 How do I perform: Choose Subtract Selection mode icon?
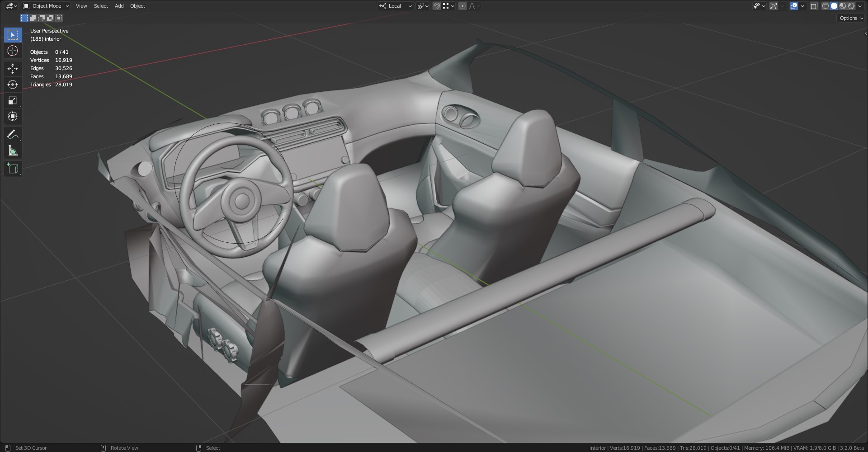(x=42, y=18)
